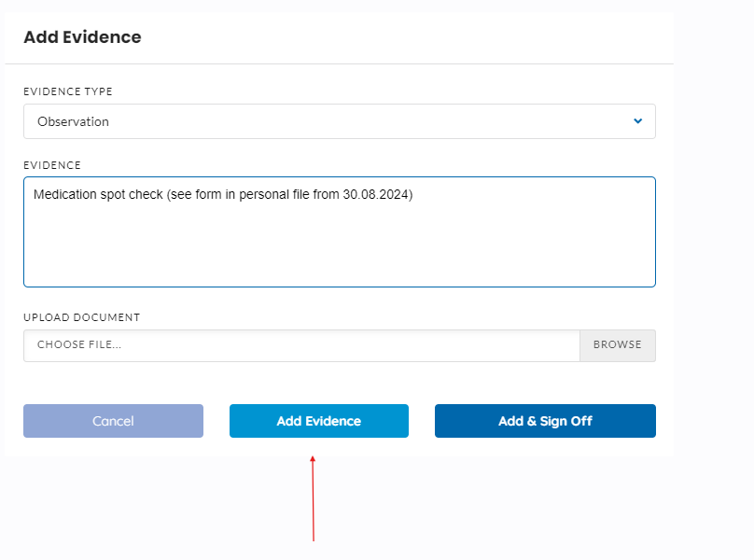This screenshot has width=754, height=560.
Task: Click the EVIDENCE TYPE field label
Action: (68, 91)
